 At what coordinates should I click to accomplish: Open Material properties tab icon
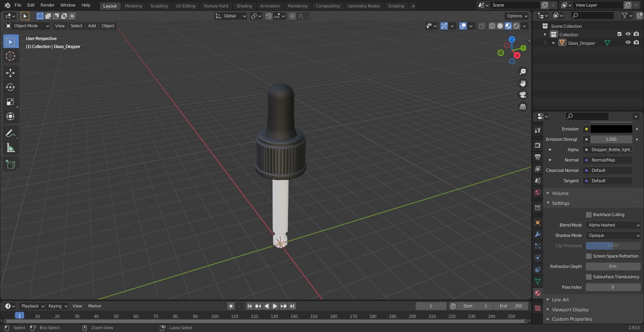point(537,293)
